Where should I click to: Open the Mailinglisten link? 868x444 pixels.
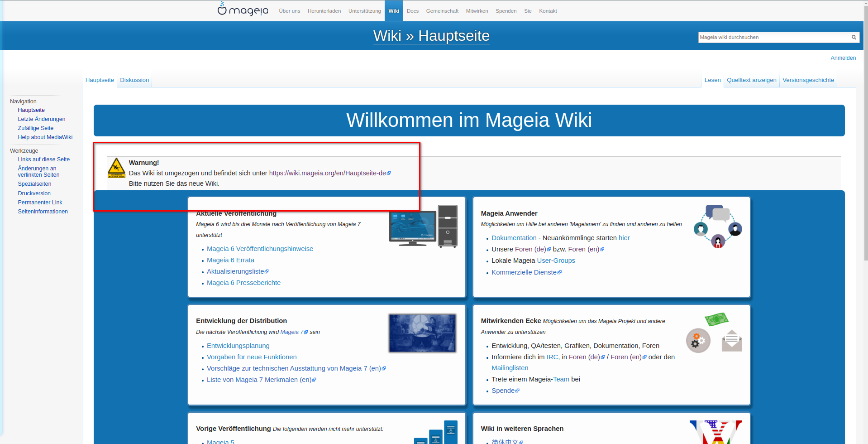tap(510, 368)
